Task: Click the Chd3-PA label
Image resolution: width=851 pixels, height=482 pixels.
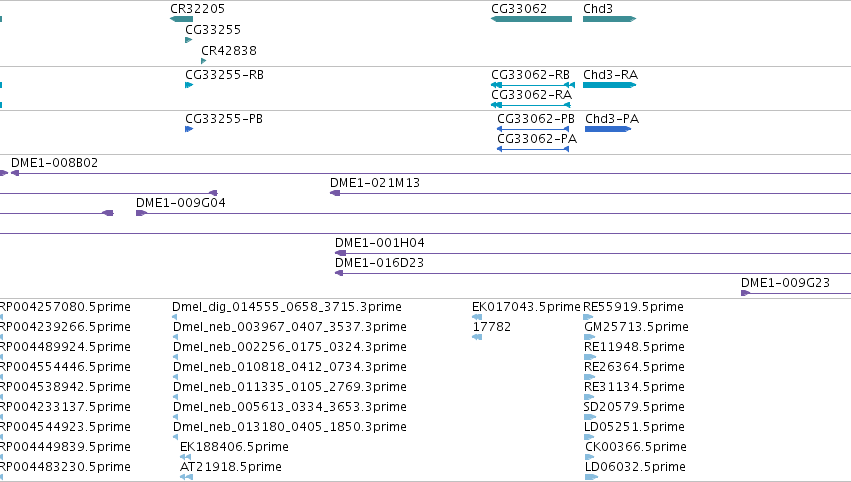Action: click(x=612, y=119)
